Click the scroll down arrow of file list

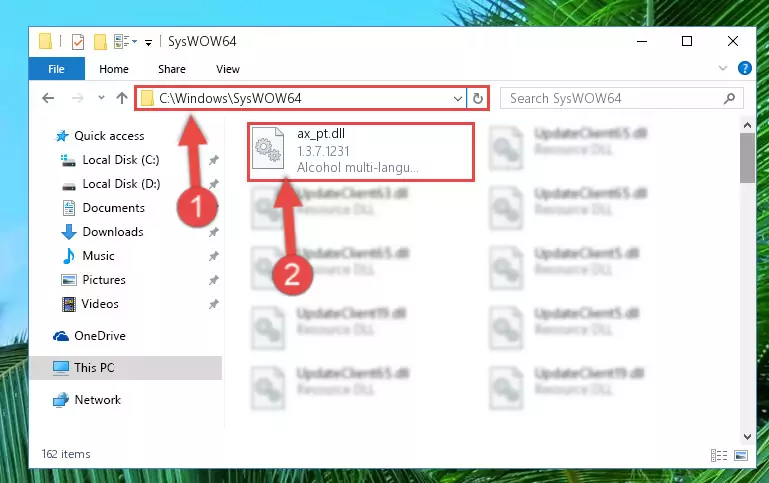[747, 436]
